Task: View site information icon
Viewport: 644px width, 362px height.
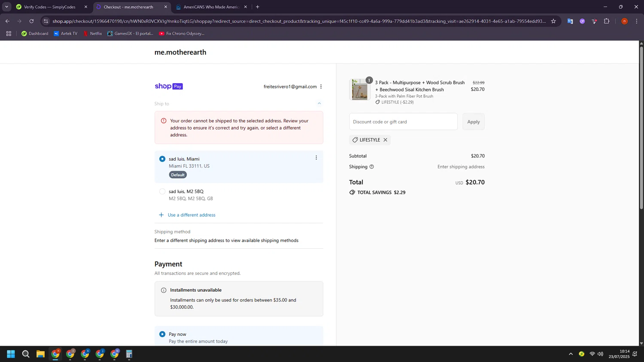Action: tap(46, 21)
